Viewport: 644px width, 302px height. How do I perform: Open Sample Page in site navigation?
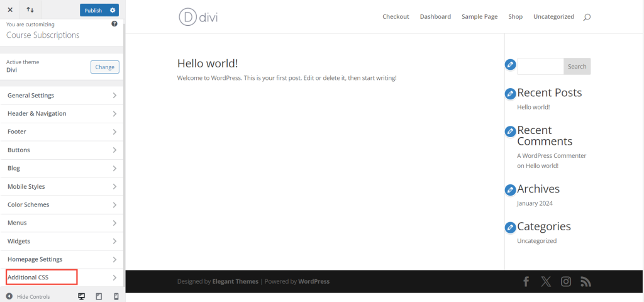[x=479, y=17]
